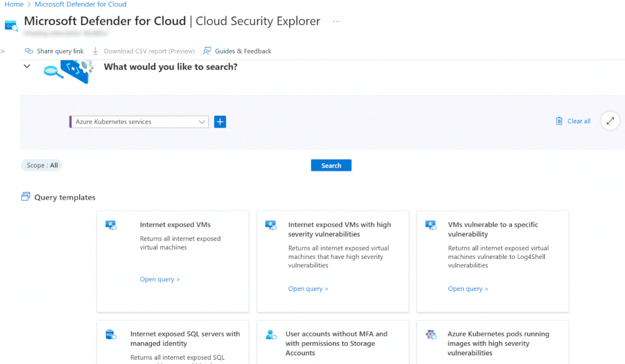This screenshot has width=625, height=364.
Task: Click 'User accounts without MFA' card title
Action: coord(337,343)
